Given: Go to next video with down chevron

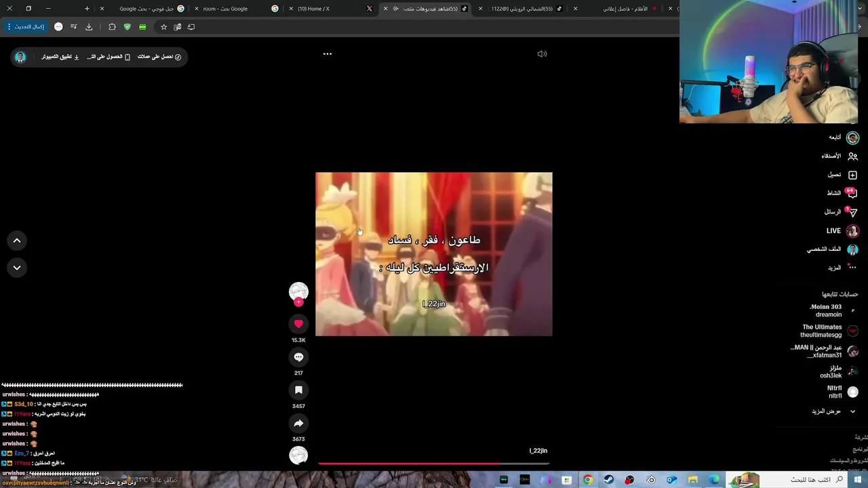Looking at the screenshot, I should (x=17, y=268).
